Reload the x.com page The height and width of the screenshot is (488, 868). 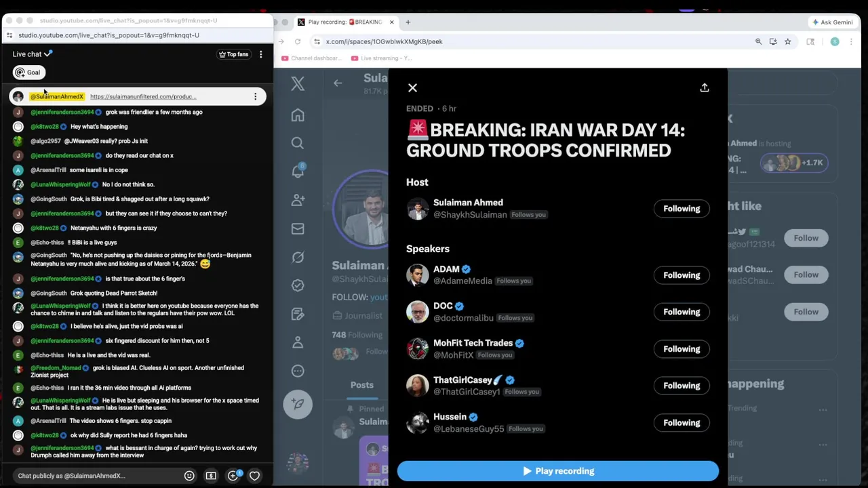click(298, 41)
